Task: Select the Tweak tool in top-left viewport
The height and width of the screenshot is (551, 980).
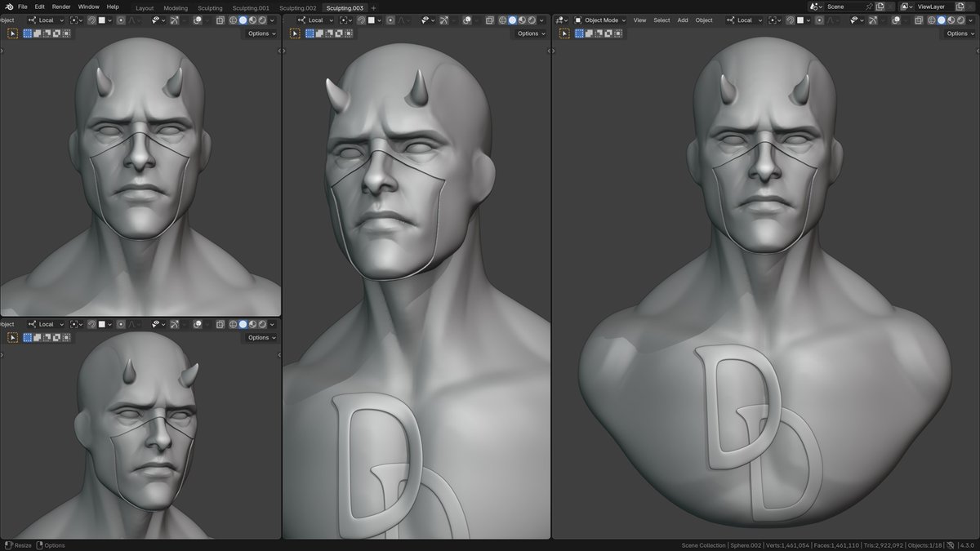Action: coord(12,33)
